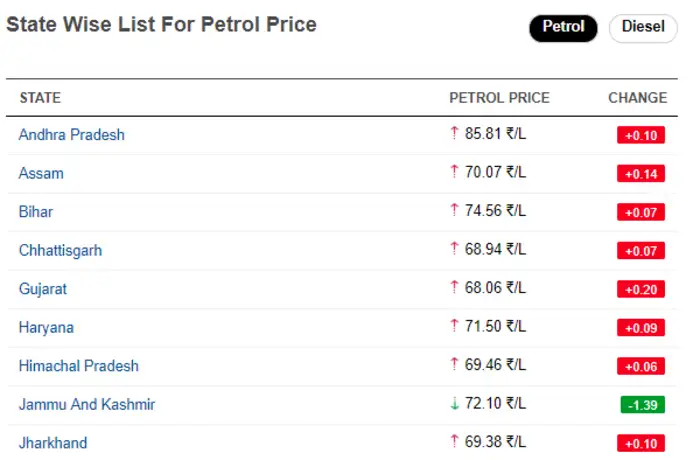This screenshot has width=700, height=460.
Task: Switch to the Diesel price toggle
Action: [x=643, y=27]
